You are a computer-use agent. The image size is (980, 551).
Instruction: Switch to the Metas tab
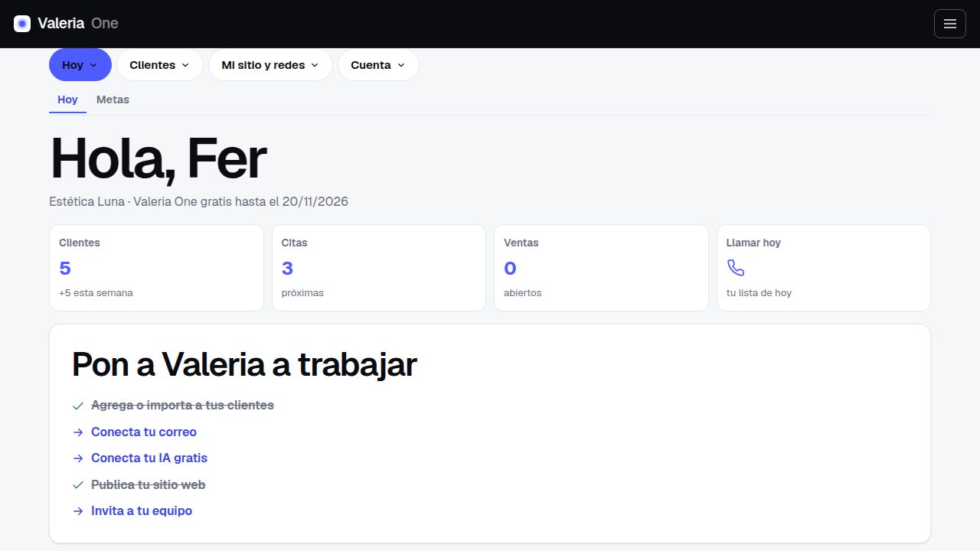113,99
